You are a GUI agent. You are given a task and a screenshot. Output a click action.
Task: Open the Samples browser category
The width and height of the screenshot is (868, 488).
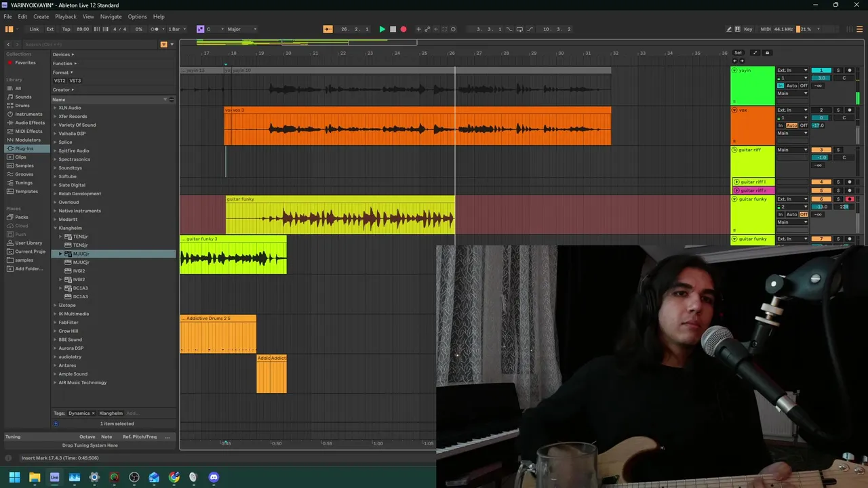[x=24, y=165]
